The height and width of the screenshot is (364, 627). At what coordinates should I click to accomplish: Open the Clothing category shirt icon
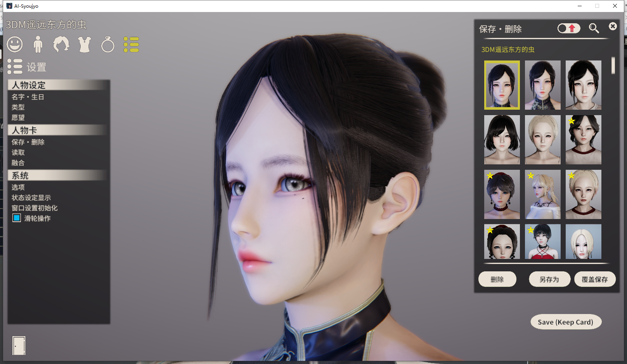[x=85, y=45]
